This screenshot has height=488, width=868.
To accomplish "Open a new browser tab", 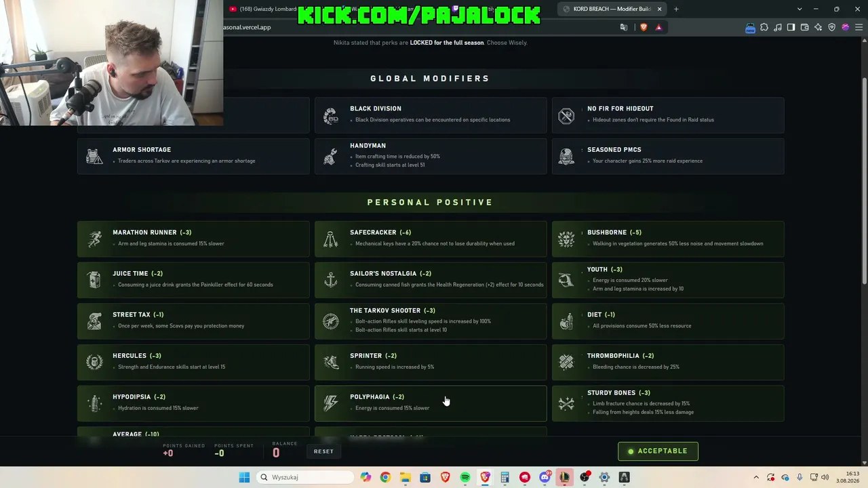I will [x=676, y=9].
